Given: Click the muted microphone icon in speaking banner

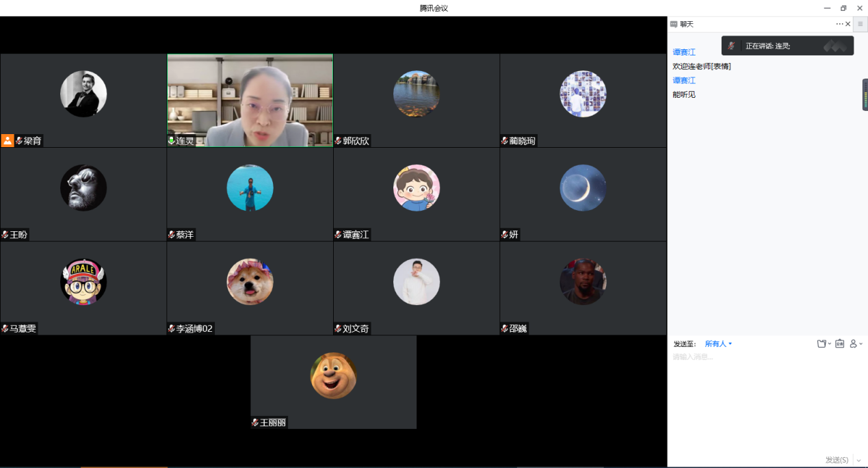Looking at the screenshot, I should tap(731, 46).
